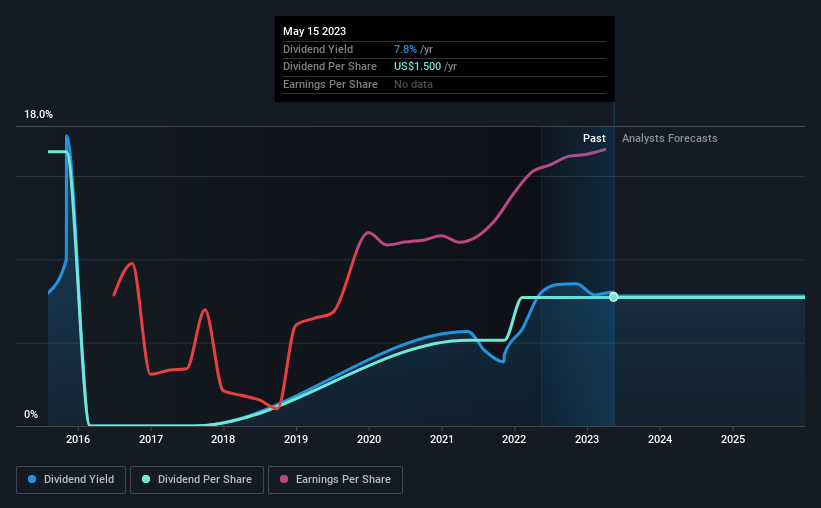Click the 2020 x-axis year label
The height and width of the screenshot is (508, 821).
tap(369, 439)
